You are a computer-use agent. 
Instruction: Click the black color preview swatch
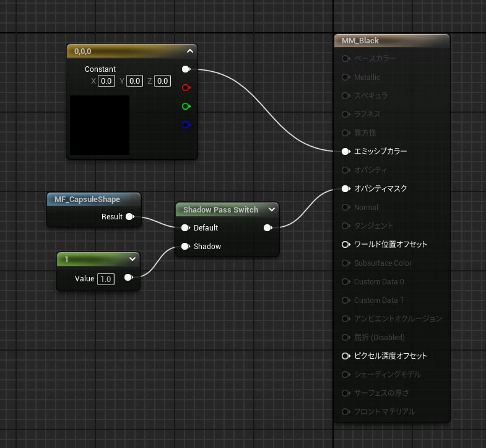pos(100,125)
